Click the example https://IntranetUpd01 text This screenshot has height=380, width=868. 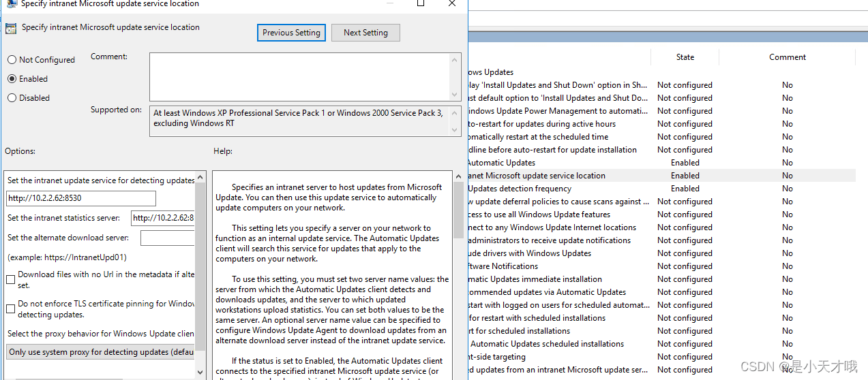click(x=67, y=257)
